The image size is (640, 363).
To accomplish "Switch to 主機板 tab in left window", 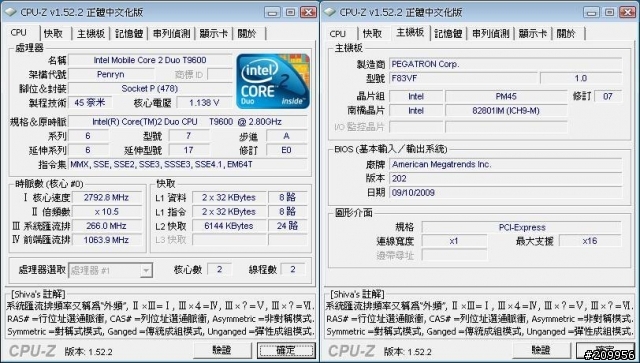I will (x=91, y=33).
